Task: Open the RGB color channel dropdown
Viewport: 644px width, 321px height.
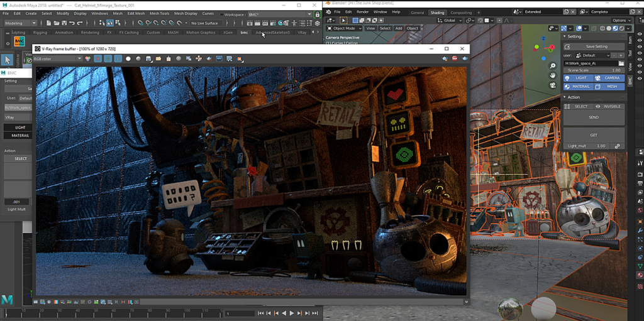Action: tap(57, 58)
